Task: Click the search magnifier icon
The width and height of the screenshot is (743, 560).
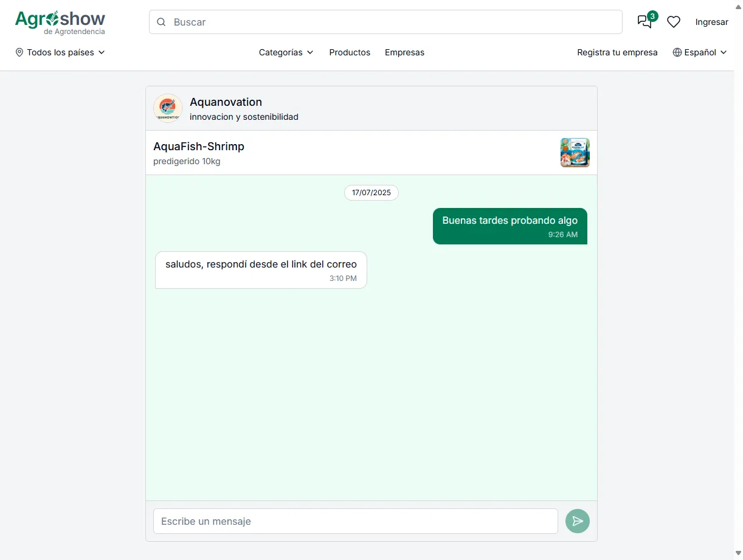Action: [161, 22]
